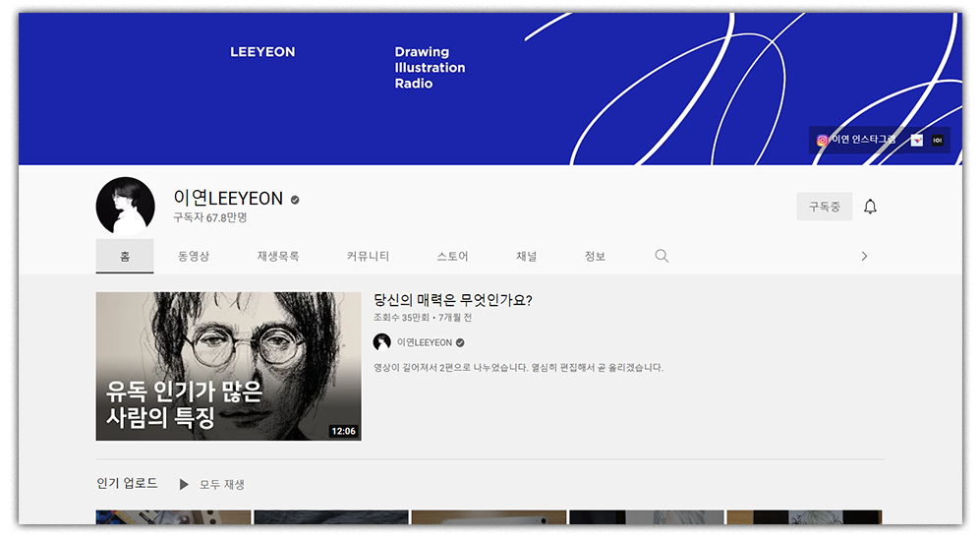Click the subscriber count text 구독자 67.8만명

210,217
